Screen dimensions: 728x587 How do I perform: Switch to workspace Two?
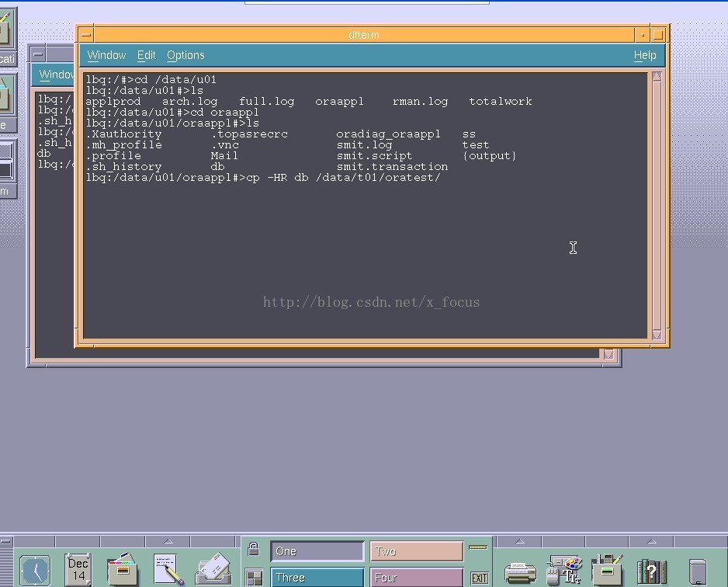tap(417, 551)
